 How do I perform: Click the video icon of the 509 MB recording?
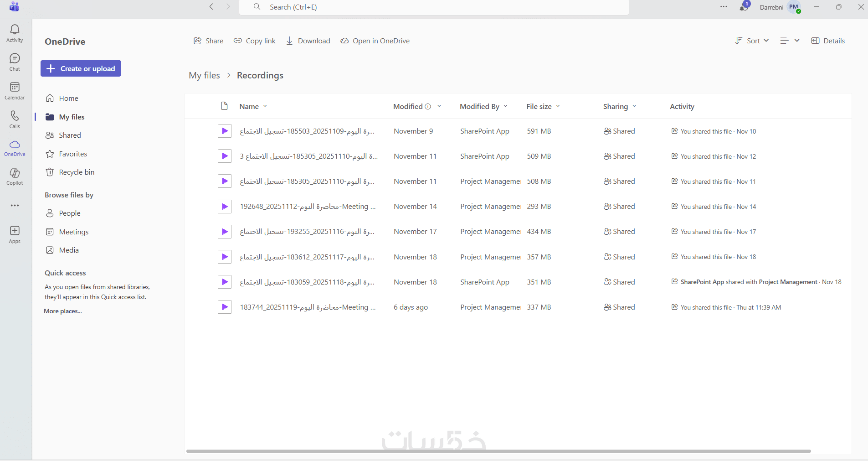(x=224, y=156)
